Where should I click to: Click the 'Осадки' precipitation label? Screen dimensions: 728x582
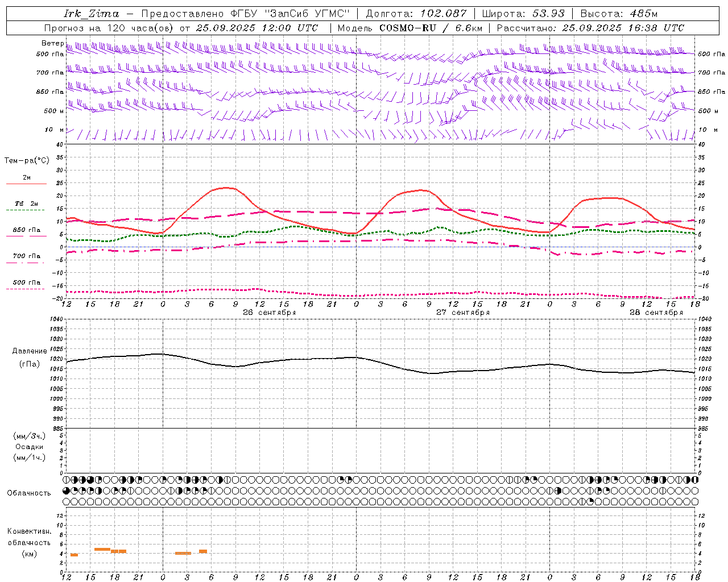tap(30, 447)
